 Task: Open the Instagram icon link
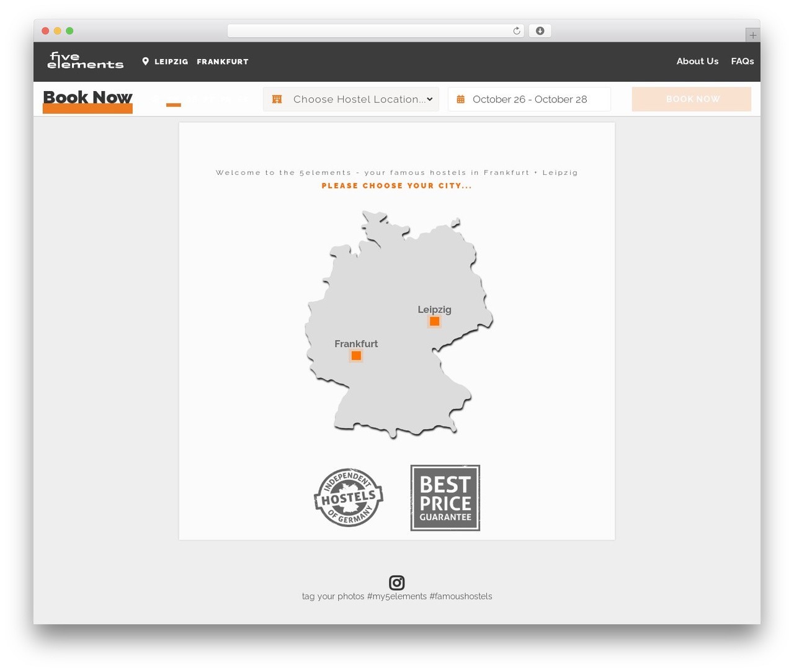click(x=397, y=583)
